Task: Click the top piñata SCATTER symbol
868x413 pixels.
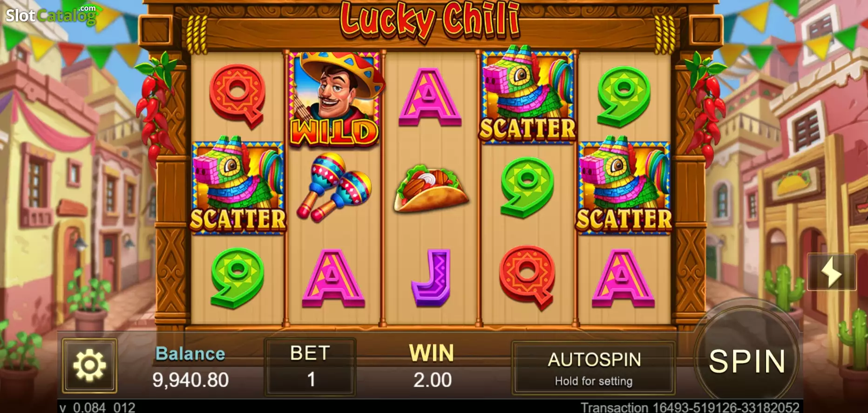Action: point(528,95)
